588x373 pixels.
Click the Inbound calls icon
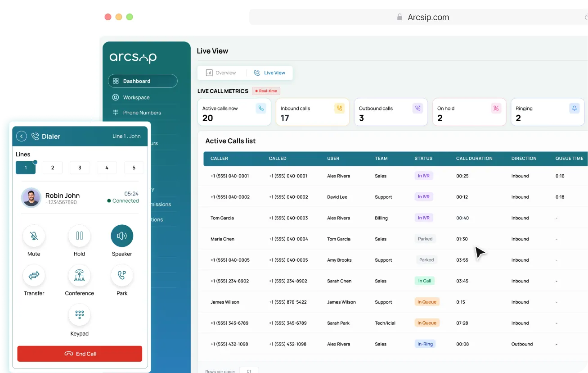339,108
